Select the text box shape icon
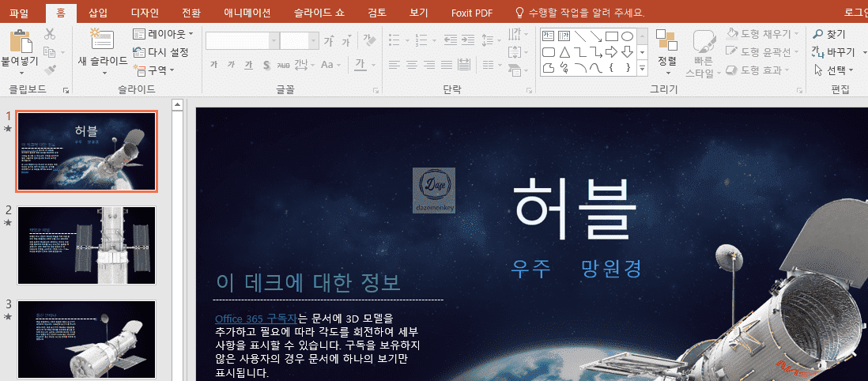Image resolution: width=868 pixels, height=381 pixels. click(548, 36)
